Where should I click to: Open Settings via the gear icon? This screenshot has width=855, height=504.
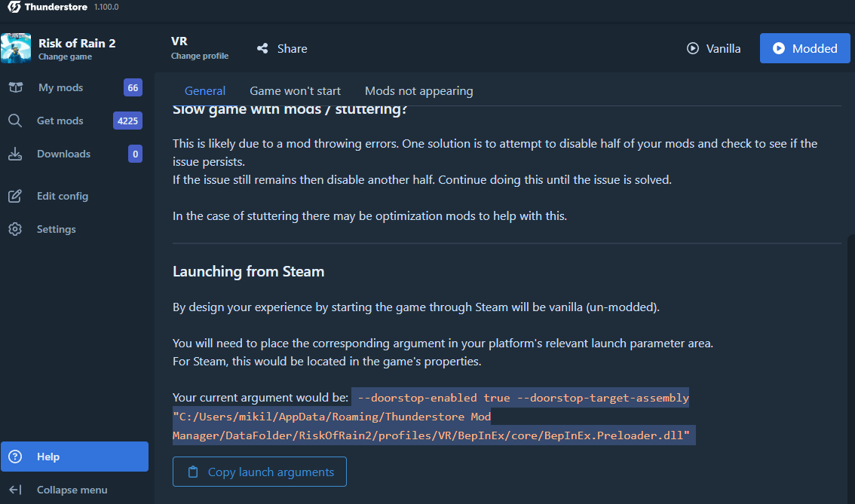point(15,229)
